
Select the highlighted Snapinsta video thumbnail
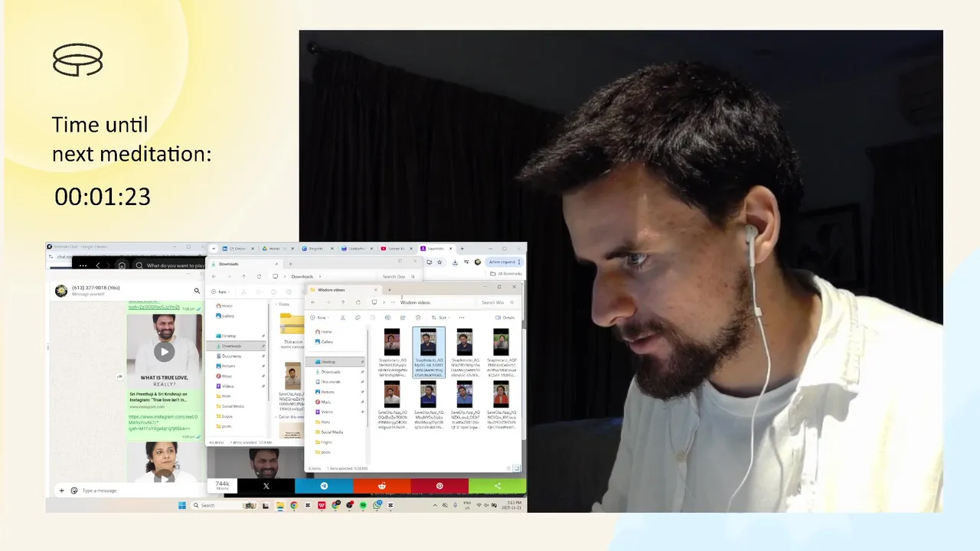click(428, 353)
